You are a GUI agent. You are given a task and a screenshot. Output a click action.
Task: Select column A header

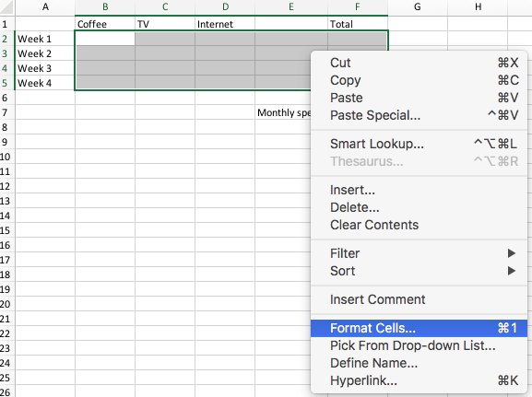45,7
